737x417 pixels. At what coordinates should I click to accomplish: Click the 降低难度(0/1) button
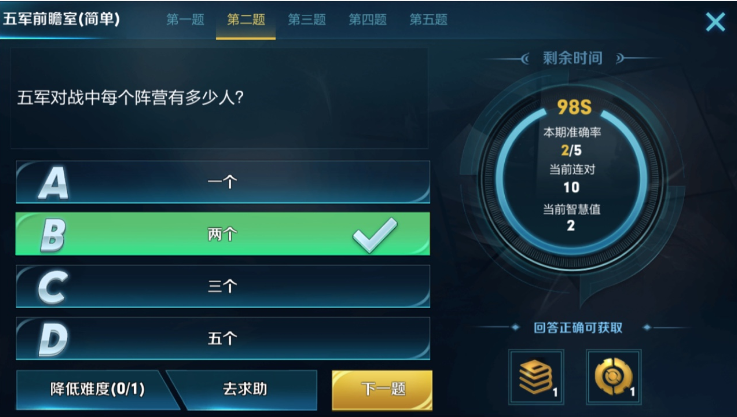[x=97, y=389]
